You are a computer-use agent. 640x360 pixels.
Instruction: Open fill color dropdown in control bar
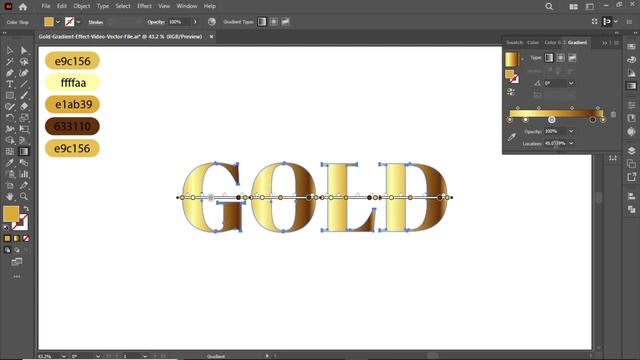click(x=58, y=22)
